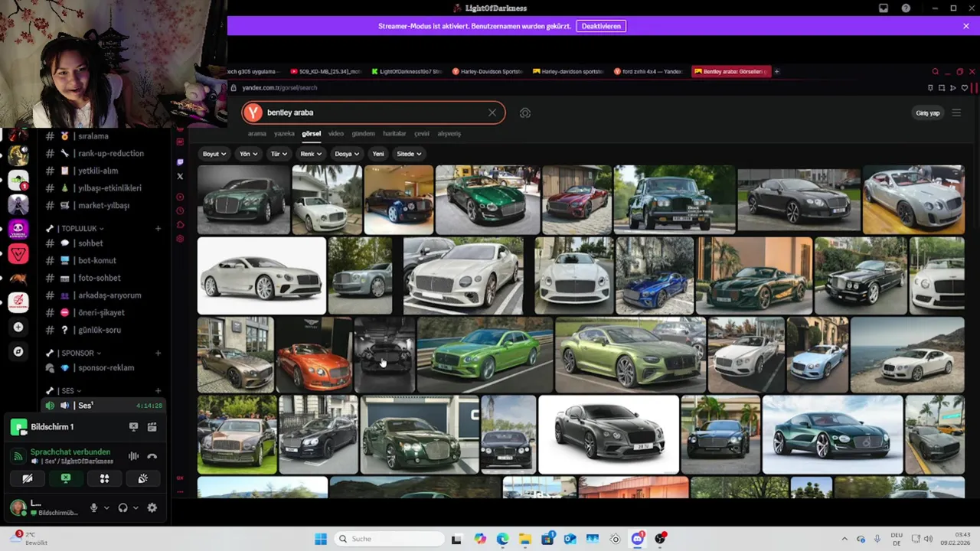The image size is (980, 551).
Task: Open the foto-sohbet channel
Action: [101, 278]
